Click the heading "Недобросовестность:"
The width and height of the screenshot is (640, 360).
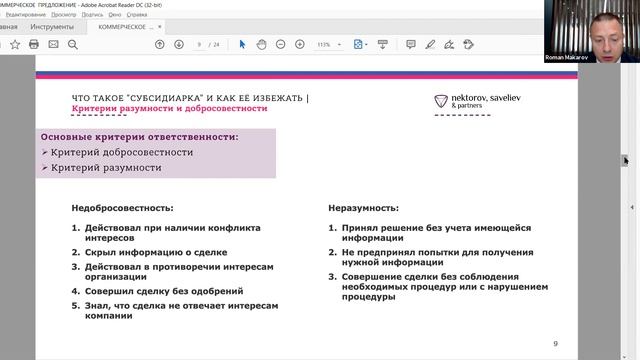pos(122,208)
